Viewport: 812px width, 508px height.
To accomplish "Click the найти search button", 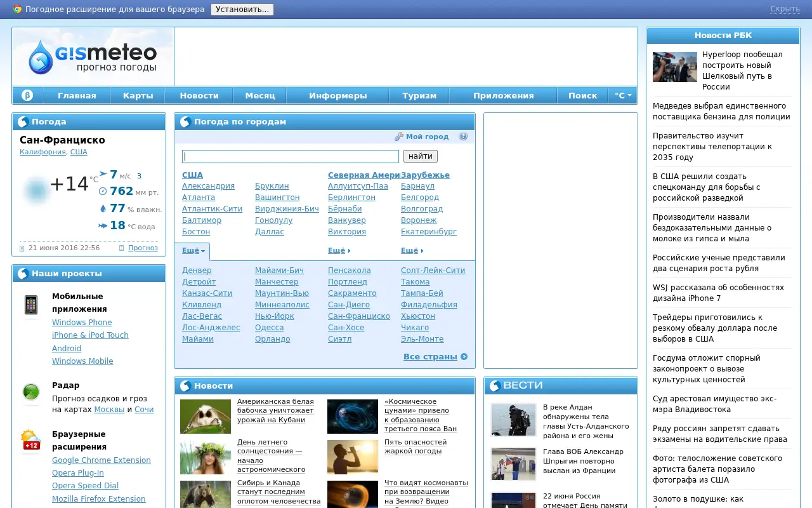I will click(x=421, y=156).
